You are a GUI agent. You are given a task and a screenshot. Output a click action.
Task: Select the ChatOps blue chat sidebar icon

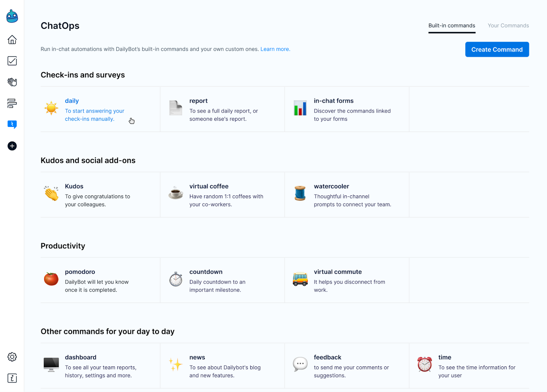click(12, 125)
